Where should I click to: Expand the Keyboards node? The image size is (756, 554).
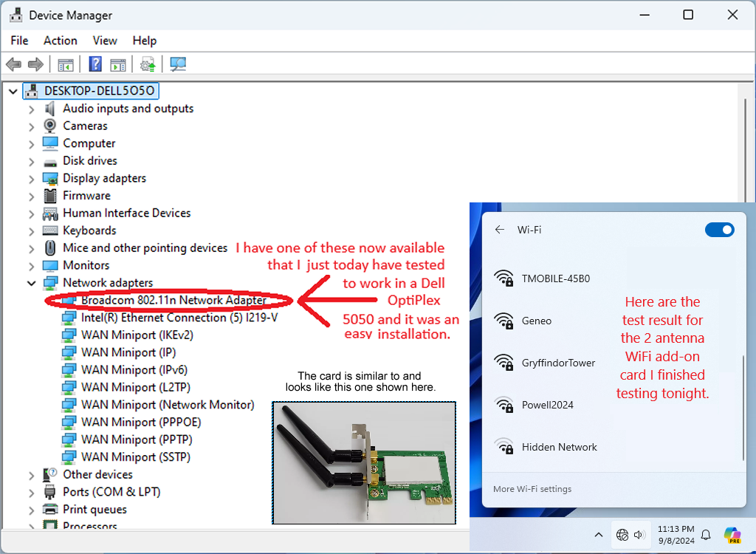point(31,232)
